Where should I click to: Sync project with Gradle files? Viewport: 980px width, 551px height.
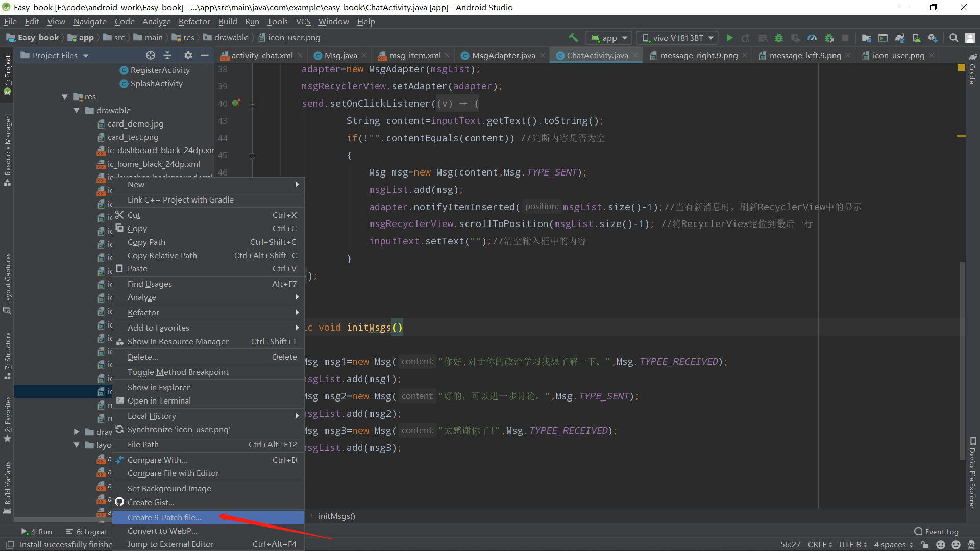pyautogui.click(x=900, y=37)
